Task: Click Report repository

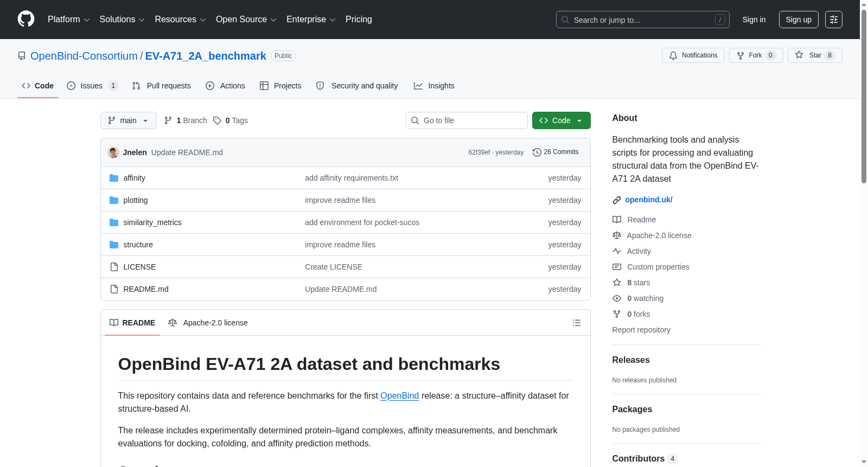Action: coord(641,330)
